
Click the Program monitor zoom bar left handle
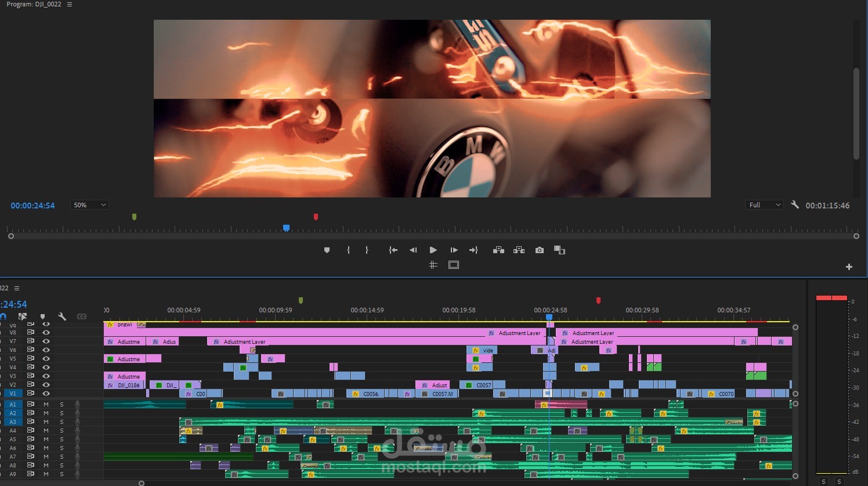click(x=10, y=236)
